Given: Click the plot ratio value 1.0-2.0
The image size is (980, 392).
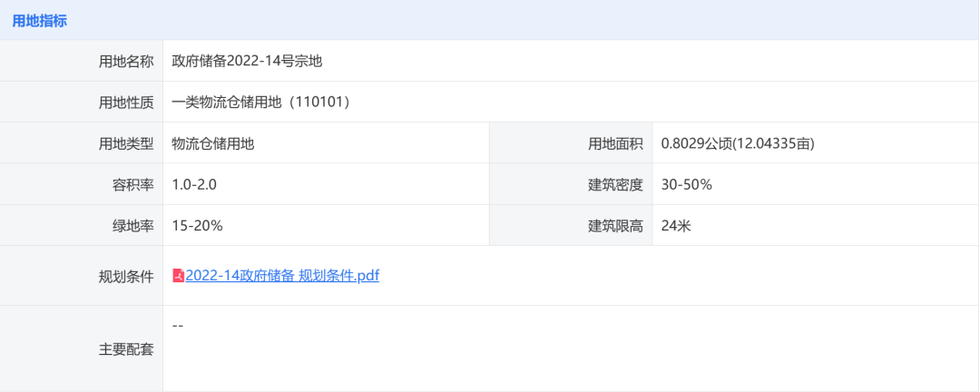Looking at the screenshot, I should [x=194, y=185].
